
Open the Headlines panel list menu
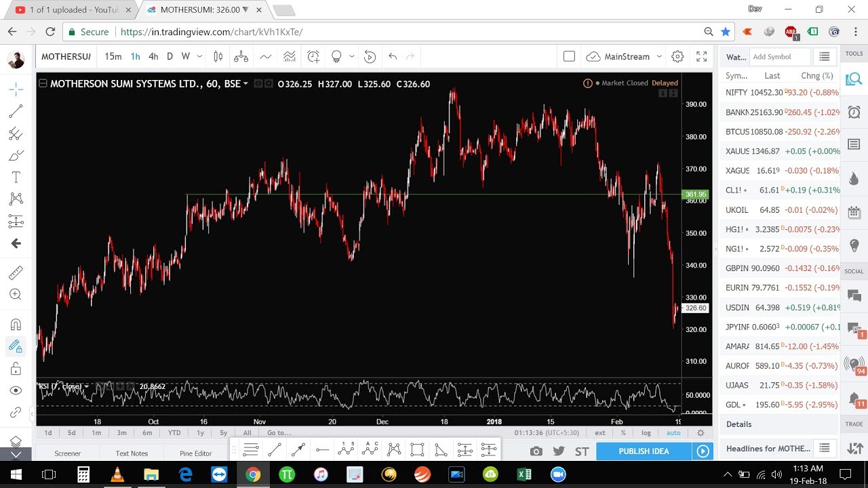[825, 448]
